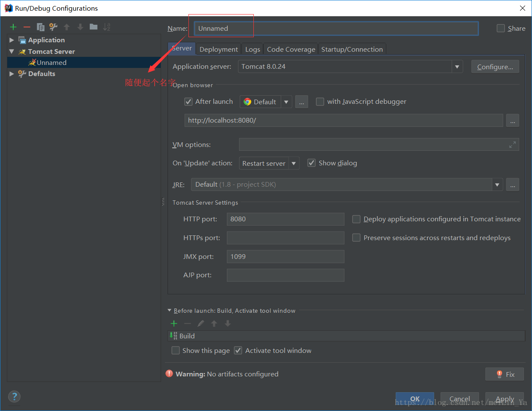Confirm with the OK button
This screenshot has height=411, width=532.
coord(415,399)
